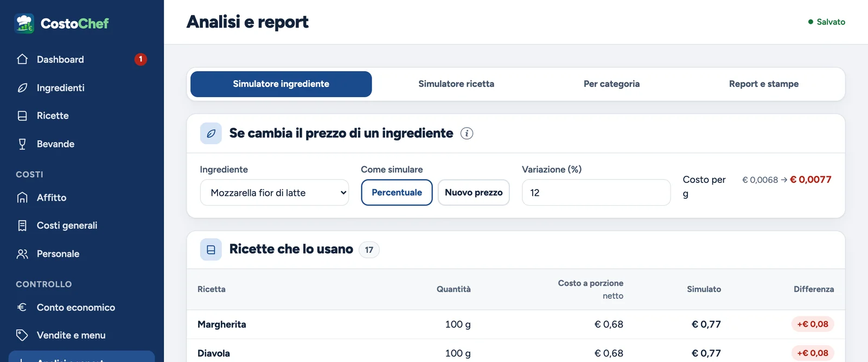Click the Margherita recipe name
The height and width of the screenshot is (362, 868).
click(x=222, y=325)
